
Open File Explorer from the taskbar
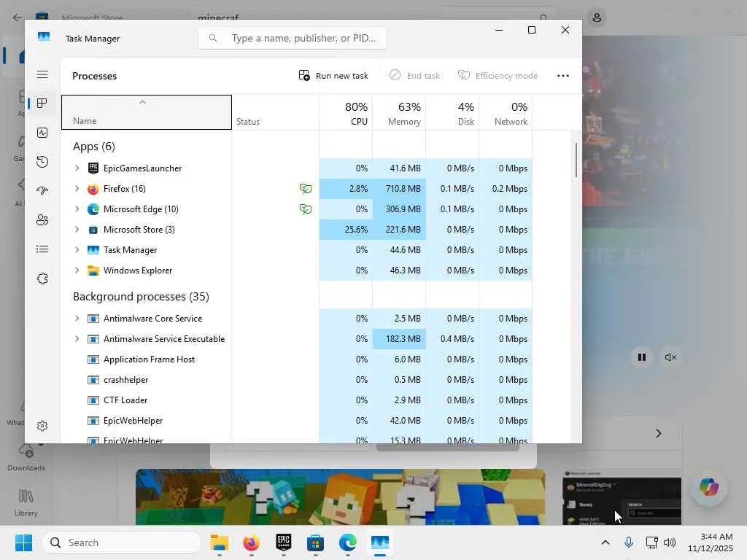[220, 542]
